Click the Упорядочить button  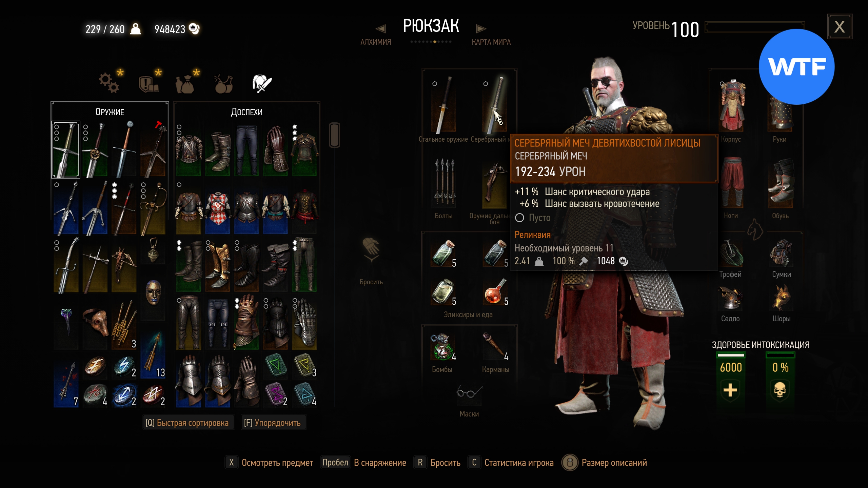[x=273, y=423]
